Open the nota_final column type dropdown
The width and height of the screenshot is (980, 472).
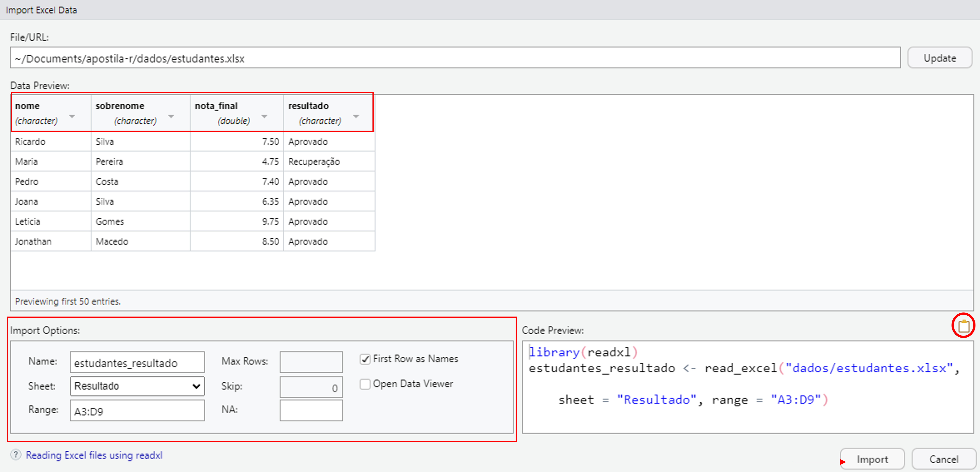pyautogui.click(x=264, y=116)
